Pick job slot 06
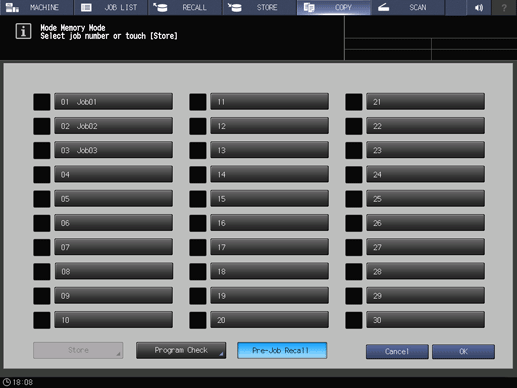The height and width of the screenshot is (388, 517). pos(113,223)
